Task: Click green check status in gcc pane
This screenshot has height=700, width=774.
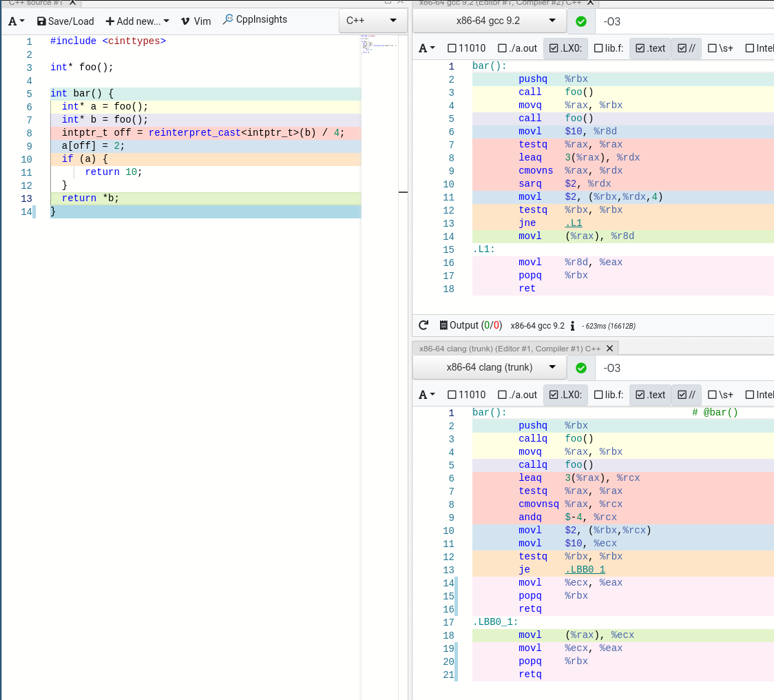Action: [x=580, y=21]
